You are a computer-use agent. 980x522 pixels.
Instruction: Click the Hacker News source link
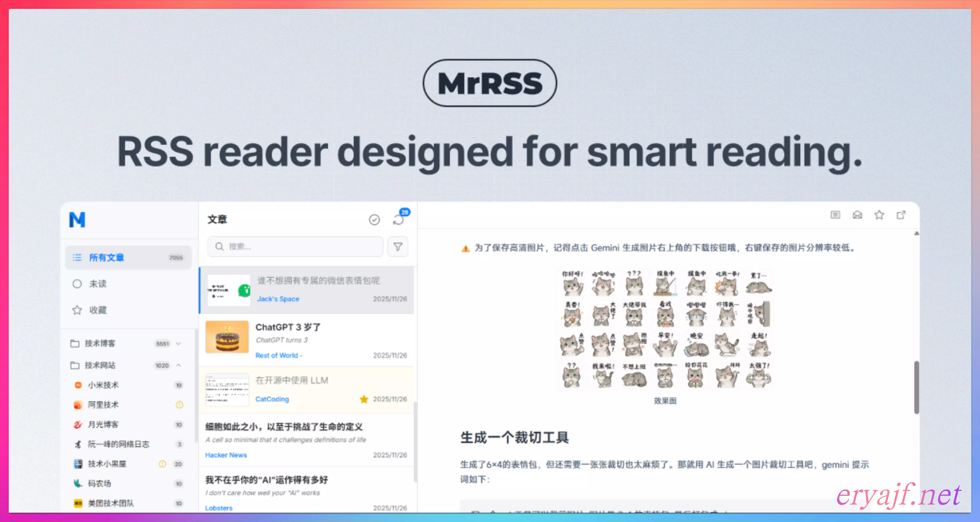coord(226,455)
